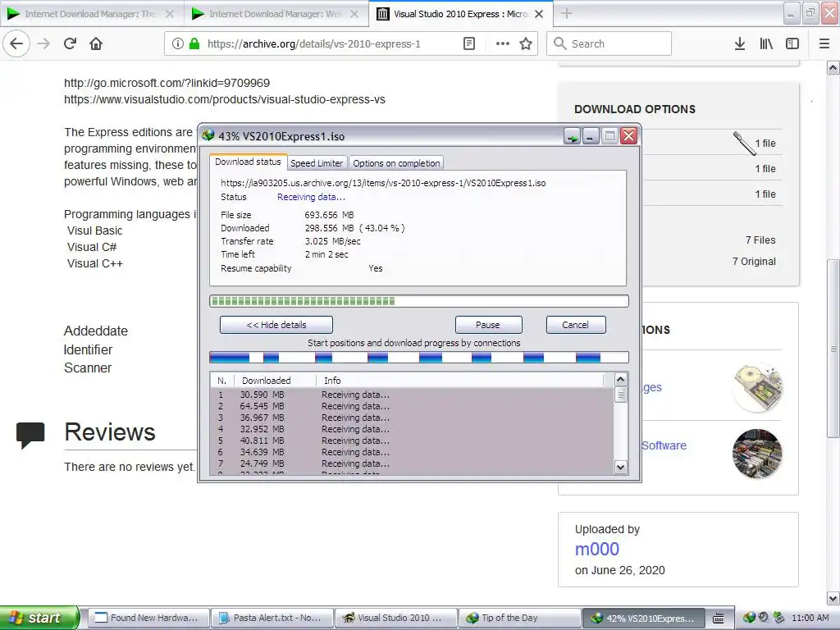The height and width of the screenshot is (630, 840).
Task: Open Tip of the Day taskbar item
Action: (x=519, y=618)
